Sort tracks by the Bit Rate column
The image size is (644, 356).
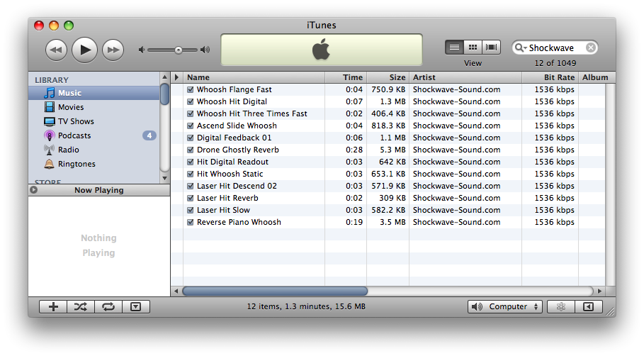[550, 77]
